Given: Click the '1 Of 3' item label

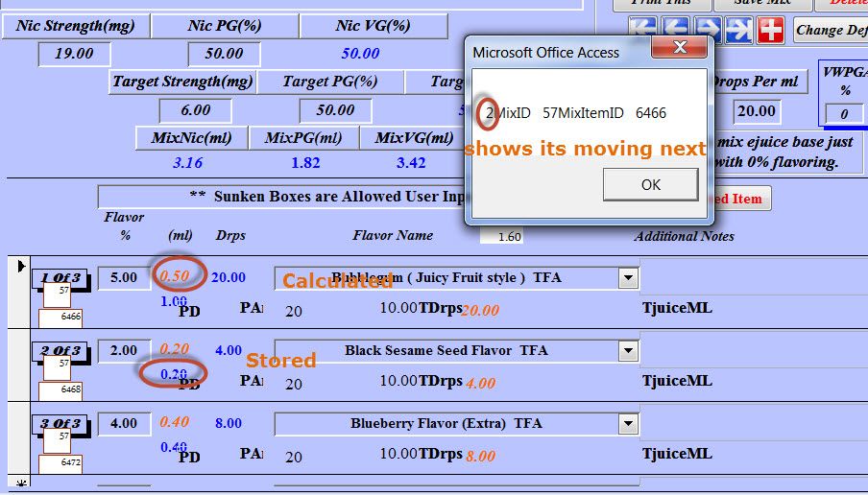Looking at the screenshot, I should click(x=63, y=278).
